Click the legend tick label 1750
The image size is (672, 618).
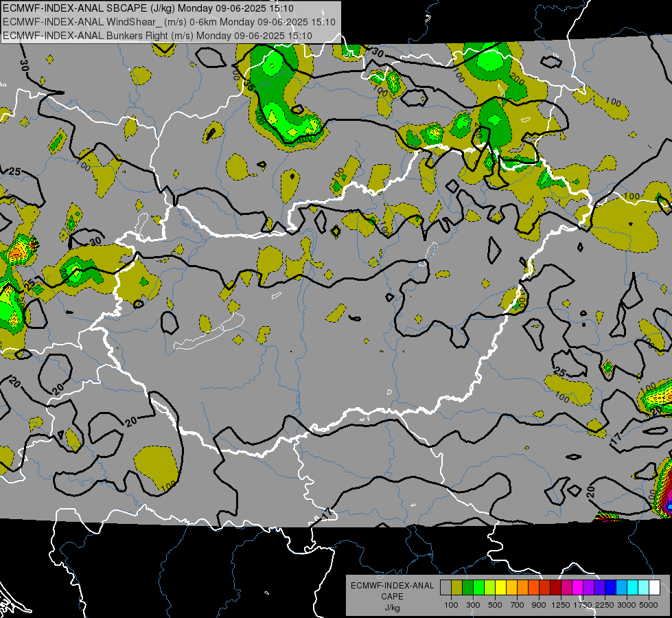pyautogui.click(x=583, y=605)
